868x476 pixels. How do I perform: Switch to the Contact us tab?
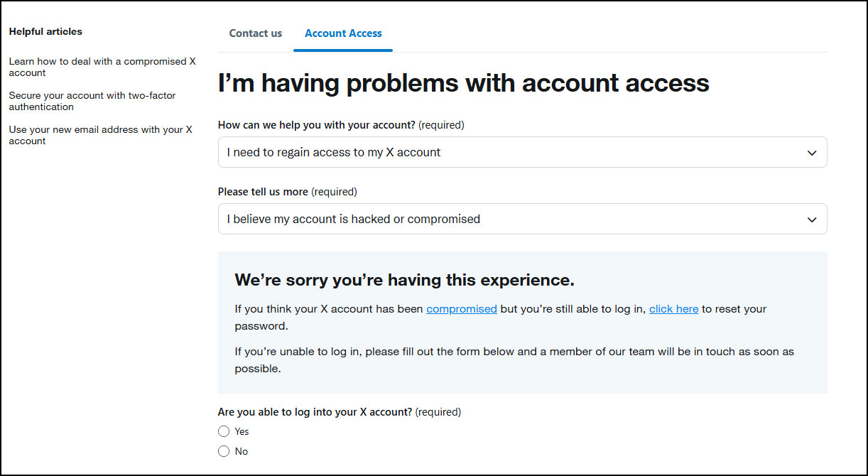(x=255, y=33)
